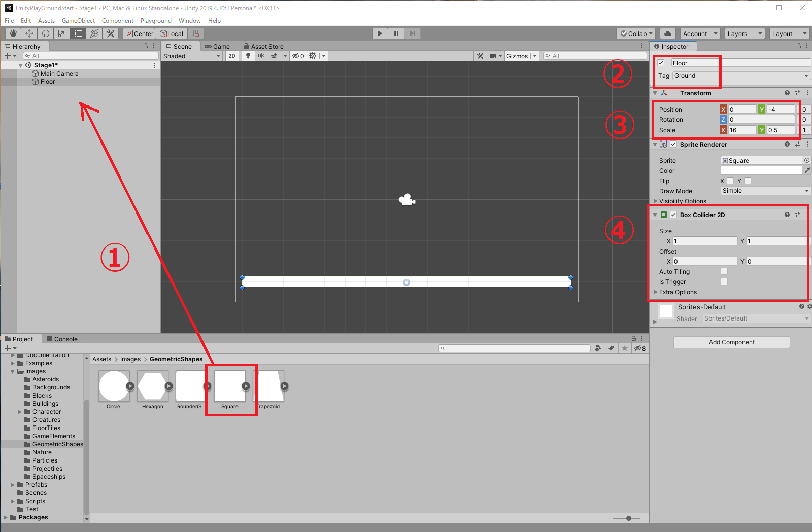Toggle the scene grid icon
This screenshot has width=812, height=532.
tap(313, 56)
